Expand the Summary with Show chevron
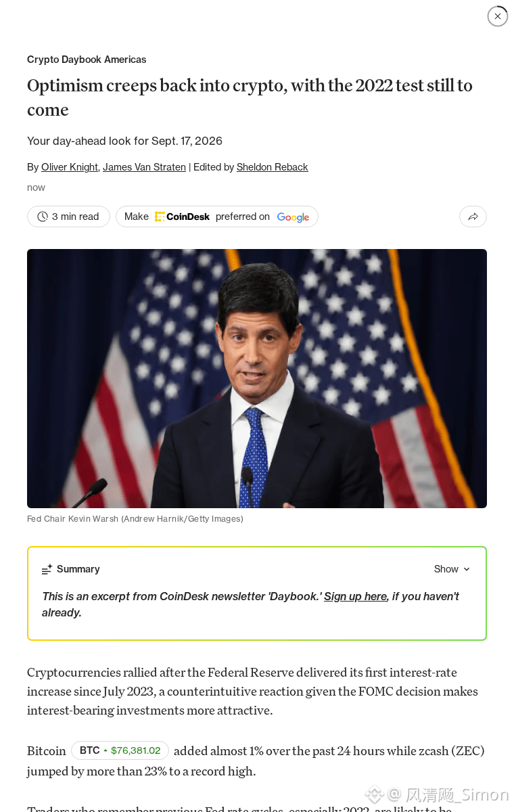 click(467, 569)
